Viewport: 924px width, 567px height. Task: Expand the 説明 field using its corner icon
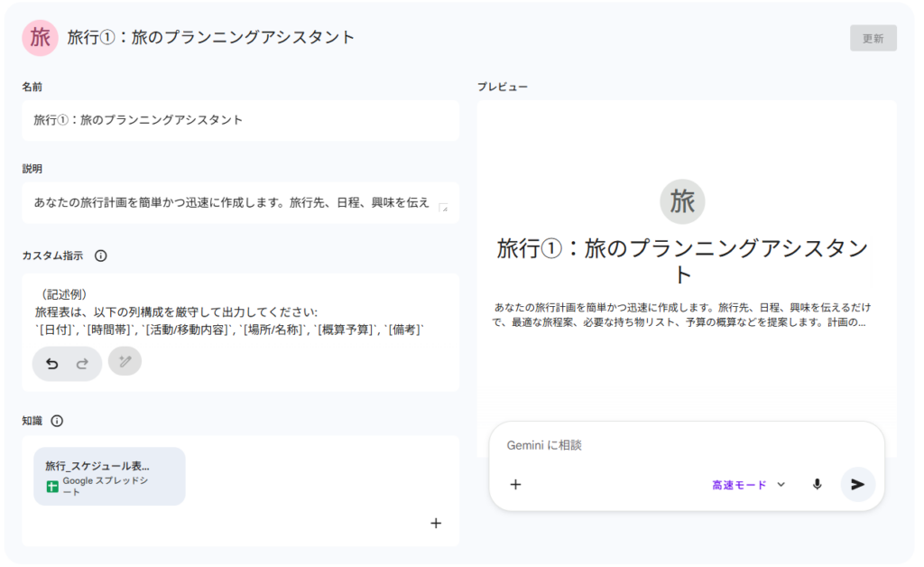click(443, 208)
